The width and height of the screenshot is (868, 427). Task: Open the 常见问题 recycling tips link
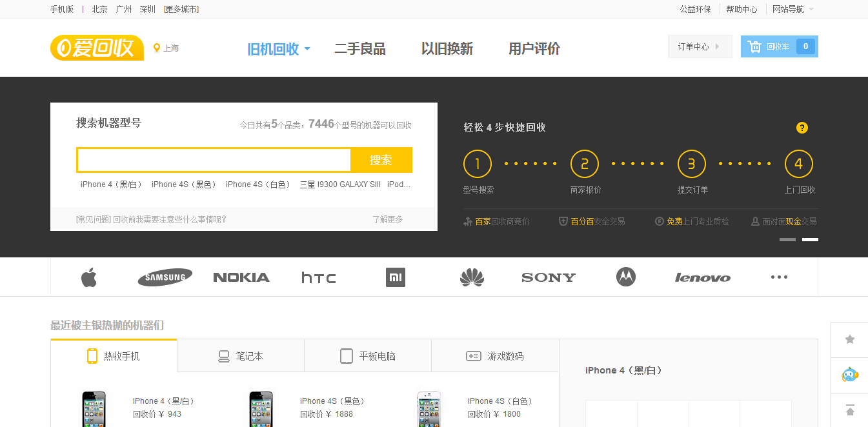pos(151,219)
